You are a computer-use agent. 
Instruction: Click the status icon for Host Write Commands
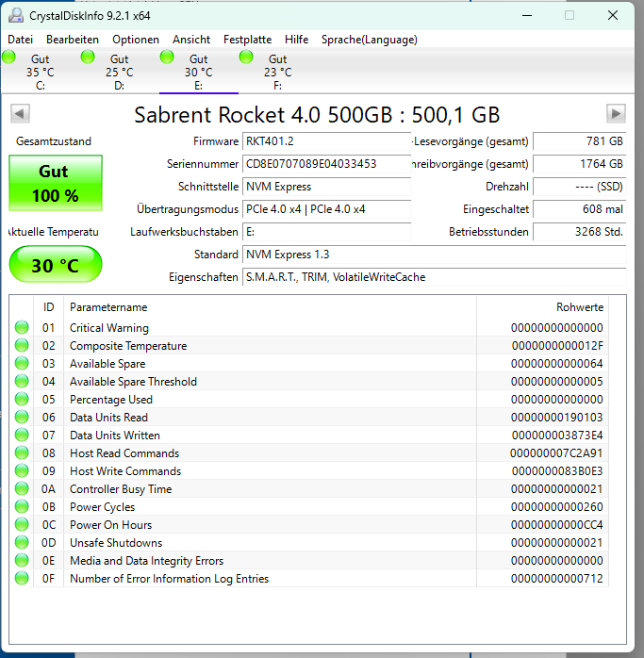pos(22,470)
